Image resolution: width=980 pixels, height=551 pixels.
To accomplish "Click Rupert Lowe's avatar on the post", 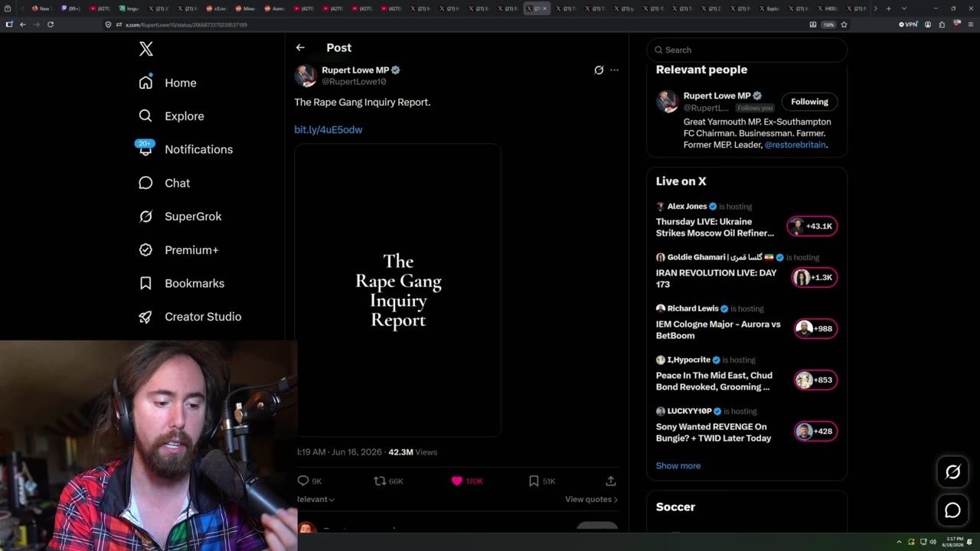I will point(306,76).
